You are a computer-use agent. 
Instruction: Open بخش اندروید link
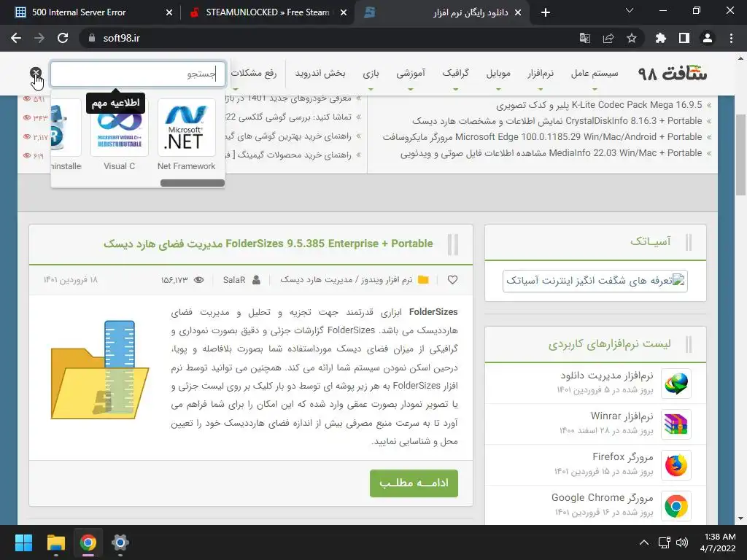click(x=320, y=73)
